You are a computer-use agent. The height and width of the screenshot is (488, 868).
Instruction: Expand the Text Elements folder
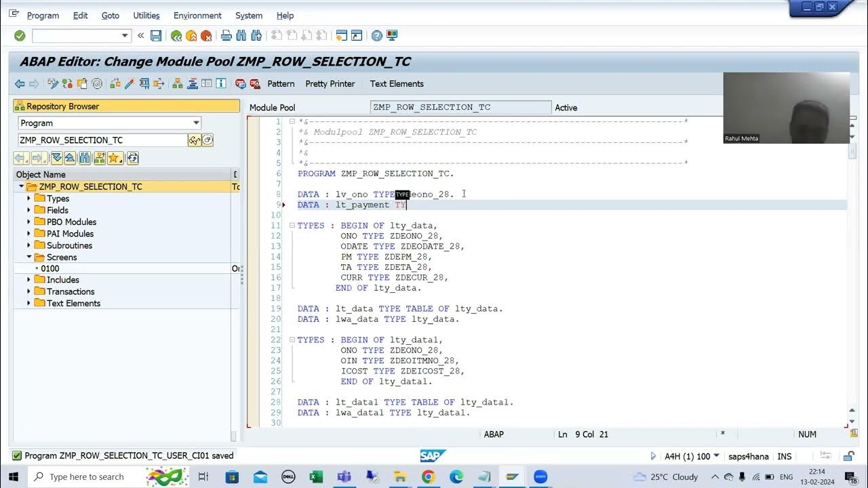click(29, 303)
